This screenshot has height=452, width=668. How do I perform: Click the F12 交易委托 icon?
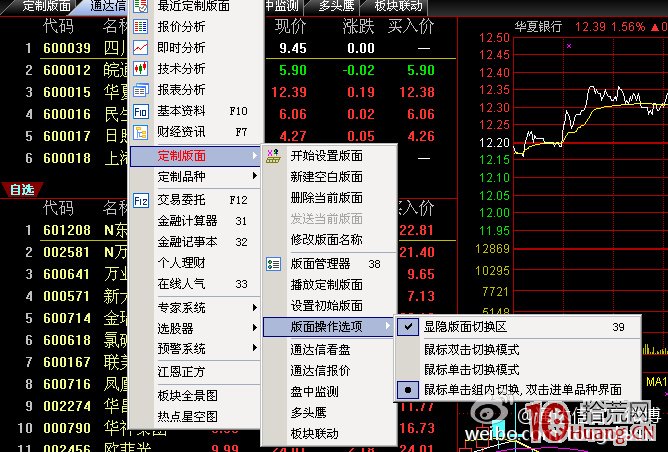point(141,200)
